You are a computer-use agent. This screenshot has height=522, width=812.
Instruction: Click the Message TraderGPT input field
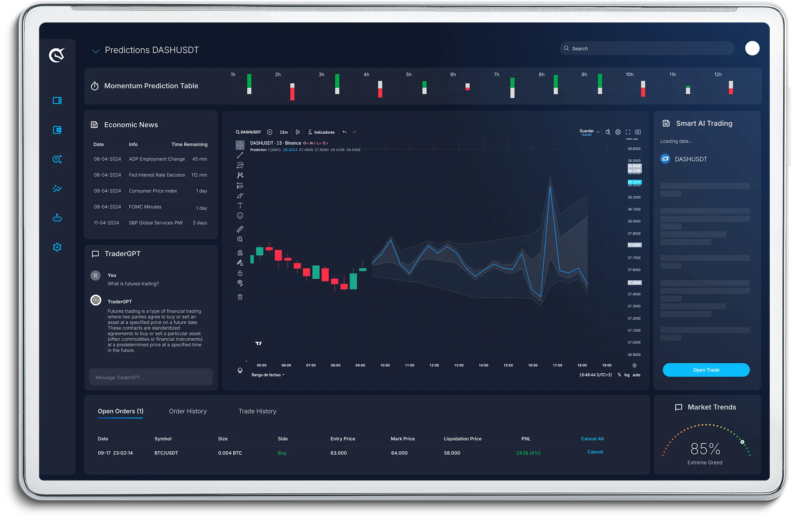pyautogui.click(x=151, y=377)
